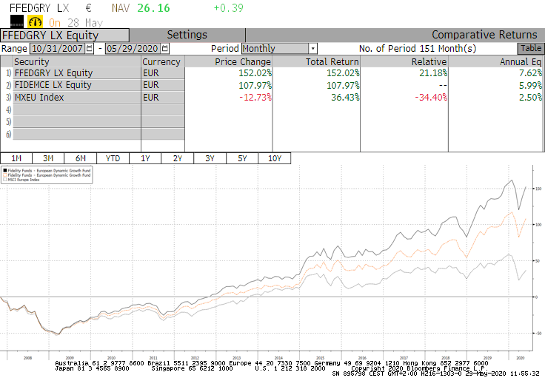Click the Price Change column header
This screenshot has height=392, width=545.
pyautogui.click(x=228, y=61)
